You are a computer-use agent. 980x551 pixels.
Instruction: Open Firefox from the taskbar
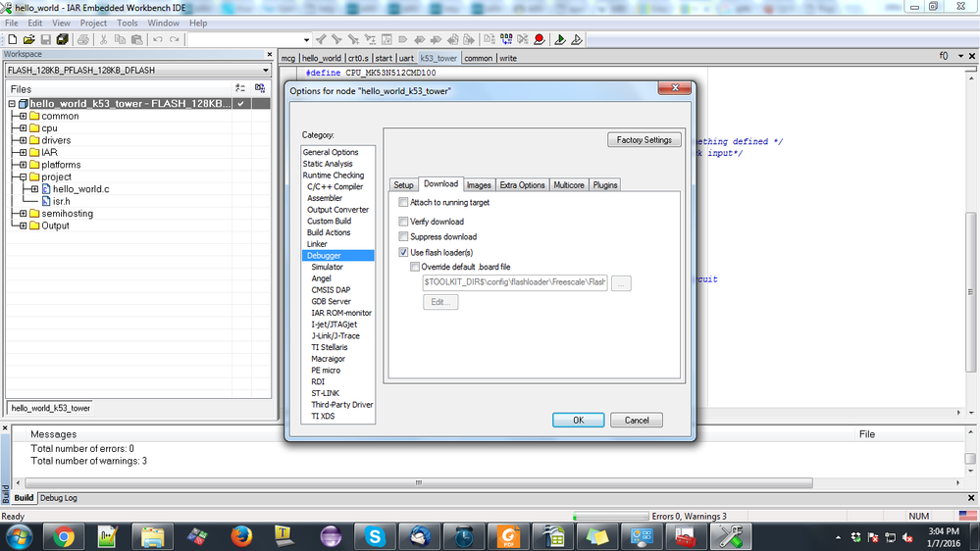click(x=241, y=536)
